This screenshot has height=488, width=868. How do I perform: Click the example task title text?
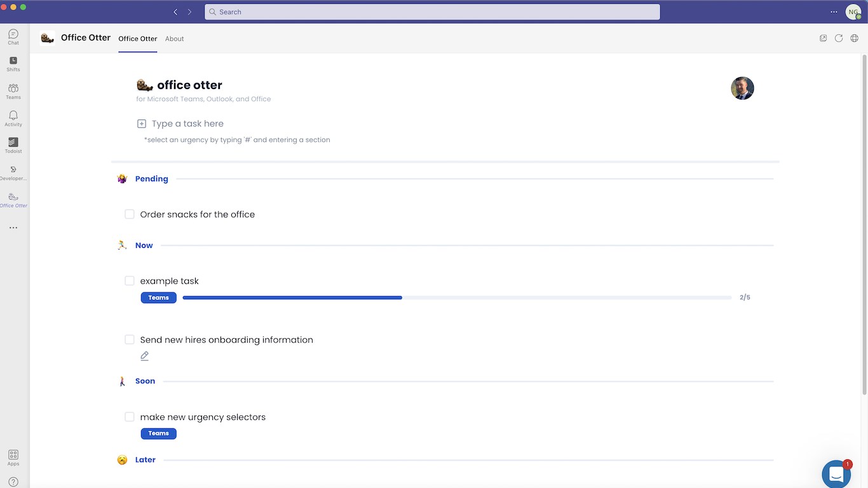[x=170, y=281]
